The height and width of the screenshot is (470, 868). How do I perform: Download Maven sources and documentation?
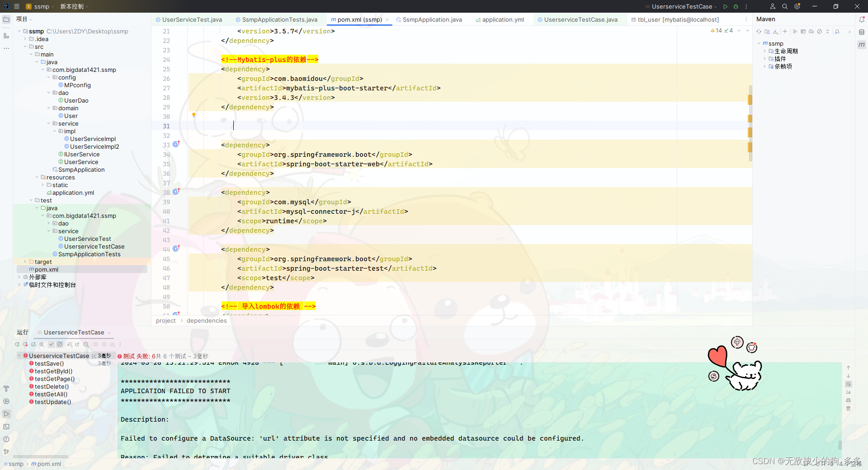(x=775, y=32)
